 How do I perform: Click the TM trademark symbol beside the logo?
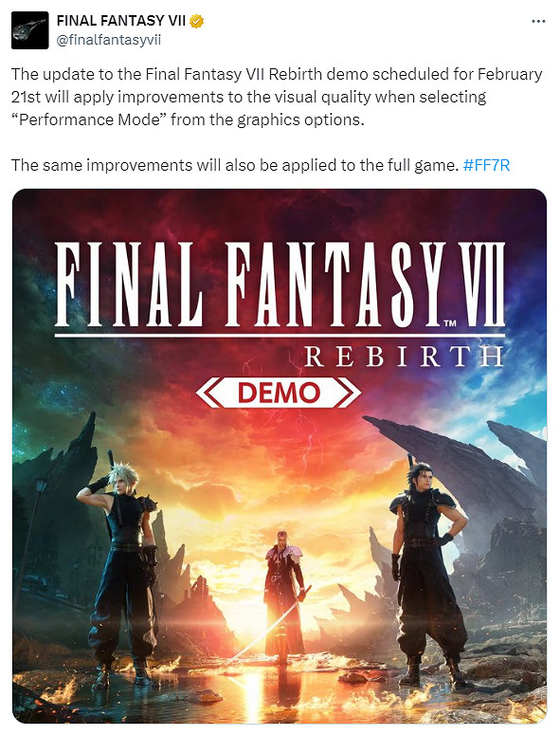pos(450,323)
